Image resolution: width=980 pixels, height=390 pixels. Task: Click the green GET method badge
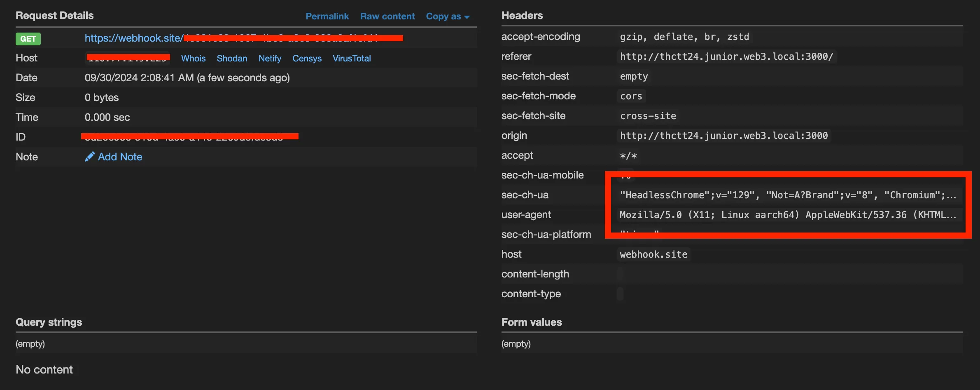28,39
